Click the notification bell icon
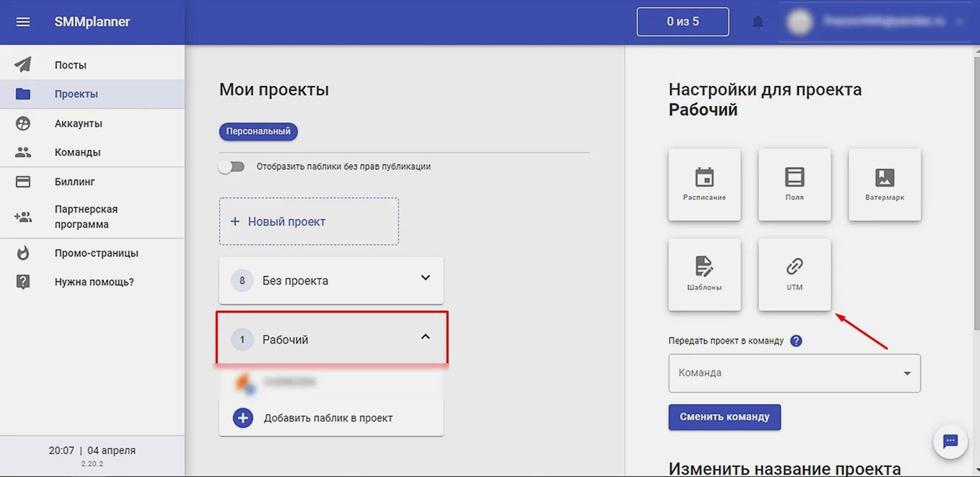980x477 pixels. pyautogui.click(x=757, y=22)
